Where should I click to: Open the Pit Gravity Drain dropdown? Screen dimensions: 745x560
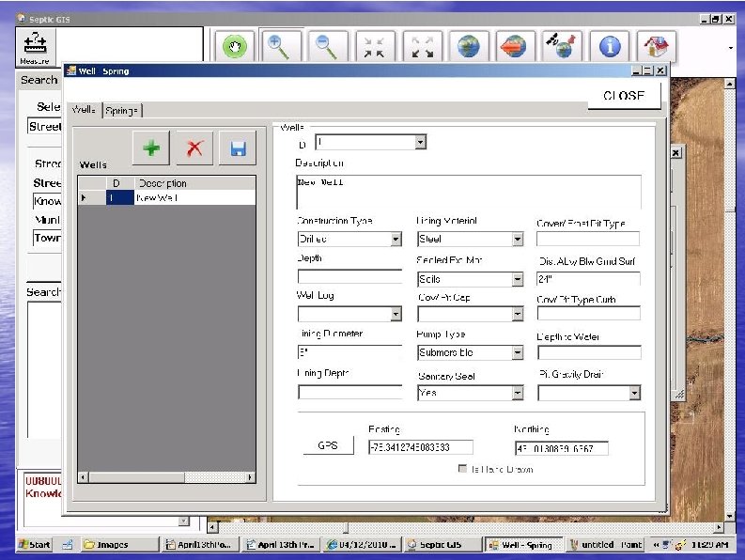pos(635,393)
